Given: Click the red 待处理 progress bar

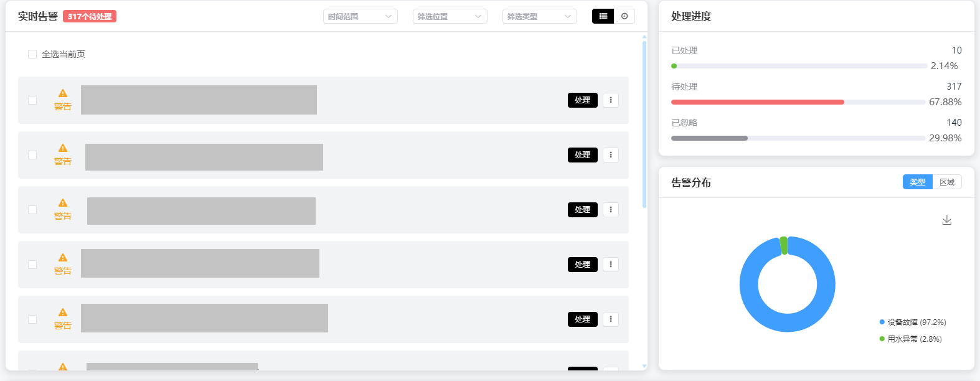Looking at the screenshot, I should click(757, 102).
